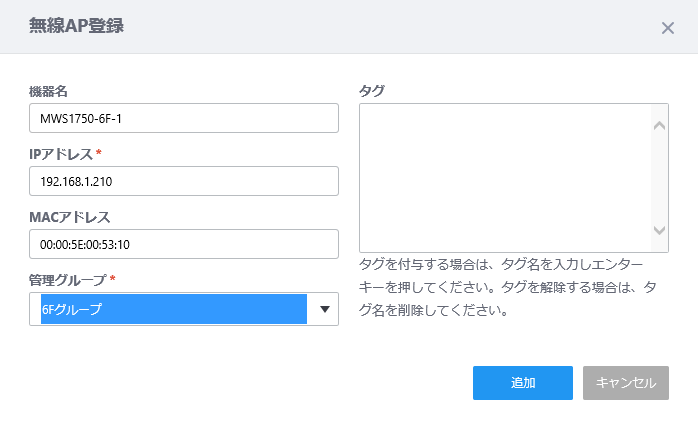This screenshot has height=424, width=698.
Task: Click the tag help text starting タグを付与する場合は
Action: pos(507,287)
